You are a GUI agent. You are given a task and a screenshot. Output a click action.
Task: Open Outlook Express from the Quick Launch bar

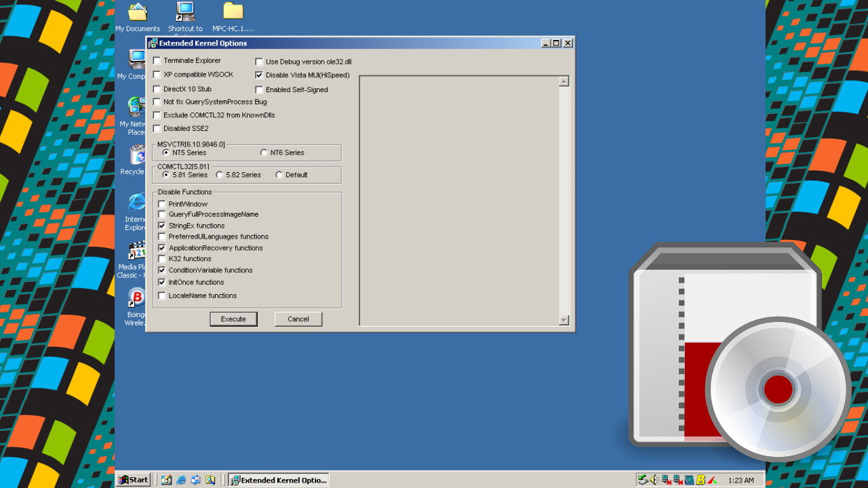tap(195, 480)
